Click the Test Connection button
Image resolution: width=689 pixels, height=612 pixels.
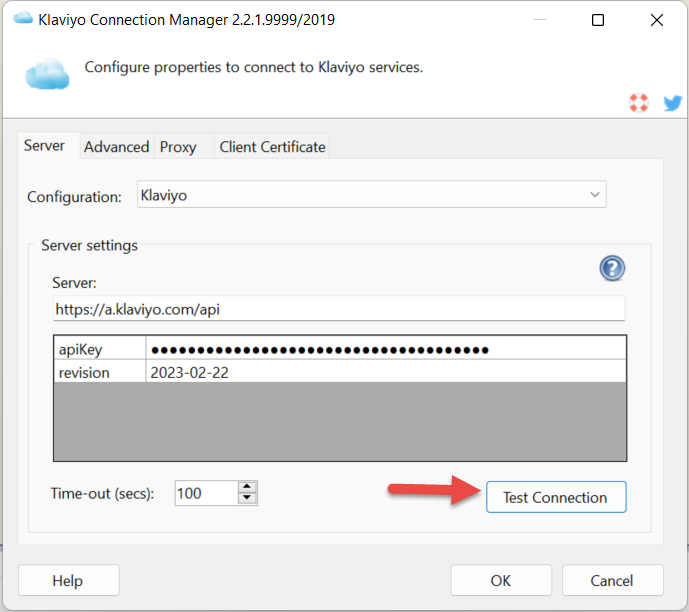[x=556, y=497]
